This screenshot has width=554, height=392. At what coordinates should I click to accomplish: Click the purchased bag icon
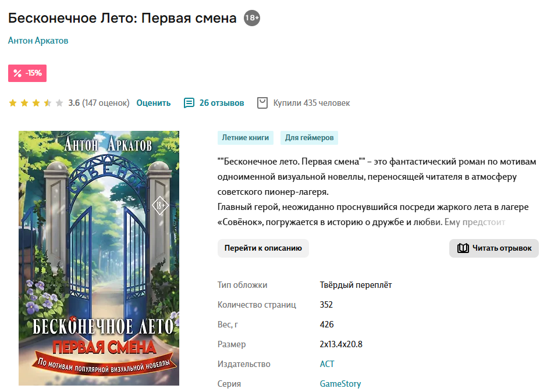262,103
